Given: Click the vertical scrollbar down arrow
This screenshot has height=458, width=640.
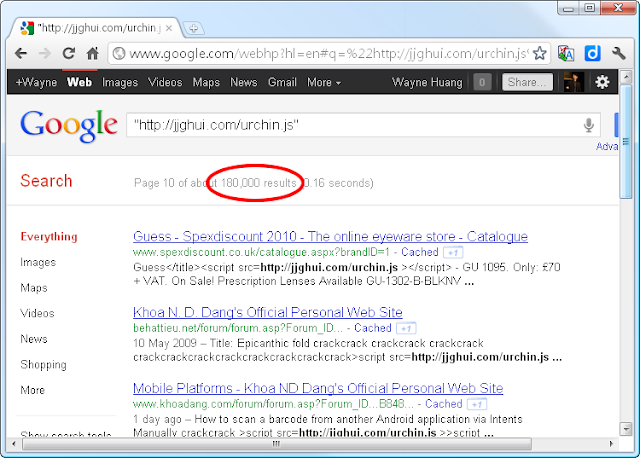Looking at the screenshot, I should coord(625,429).
